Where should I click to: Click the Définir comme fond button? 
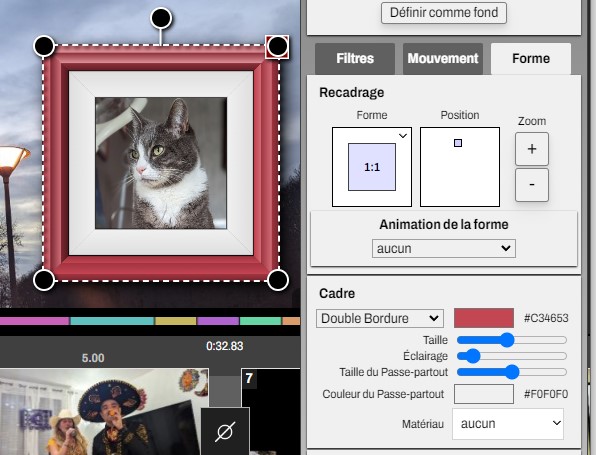coord(444,13)
